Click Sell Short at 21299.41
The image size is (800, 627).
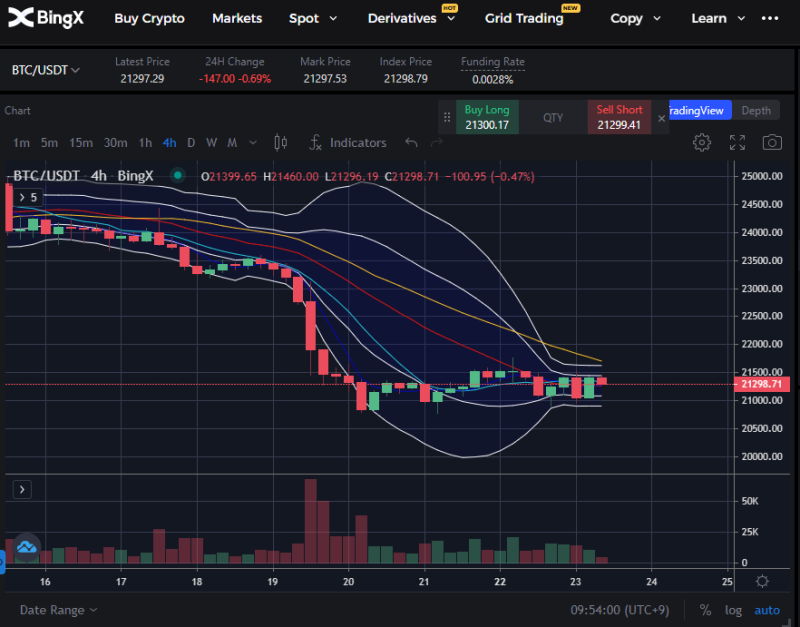tap(619, 117)
